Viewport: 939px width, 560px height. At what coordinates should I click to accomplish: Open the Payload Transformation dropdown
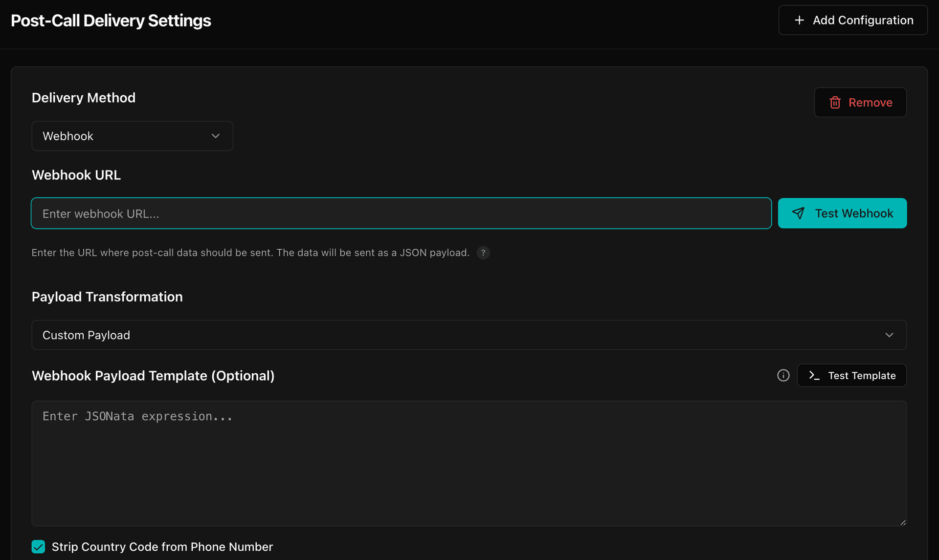[x=469, y=335]
